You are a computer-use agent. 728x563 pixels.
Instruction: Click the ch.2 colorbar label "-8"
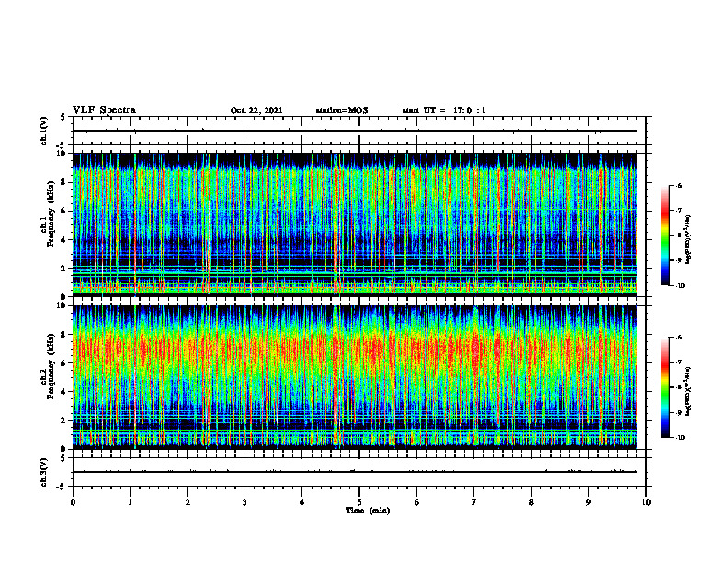678,387
